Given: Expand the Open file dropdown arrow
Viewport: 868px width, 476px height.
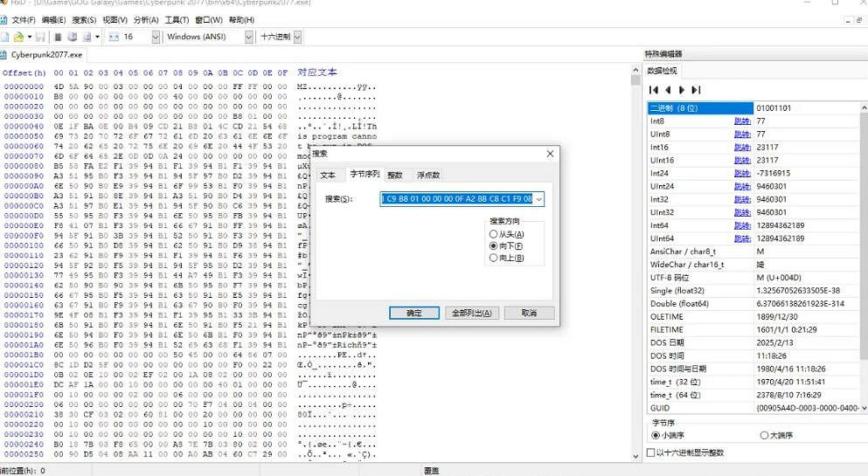Looking at the screenshot, I should pos(29,37).
